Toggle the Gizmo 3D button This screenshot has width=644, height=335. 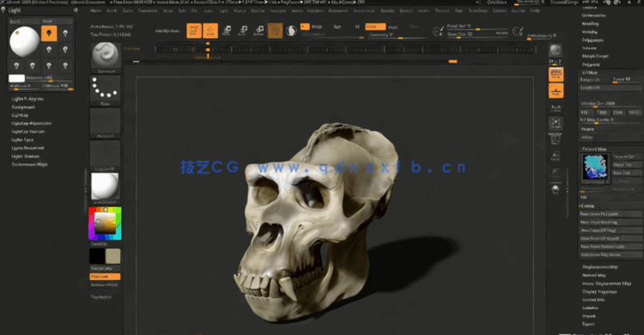pos(275,31)
